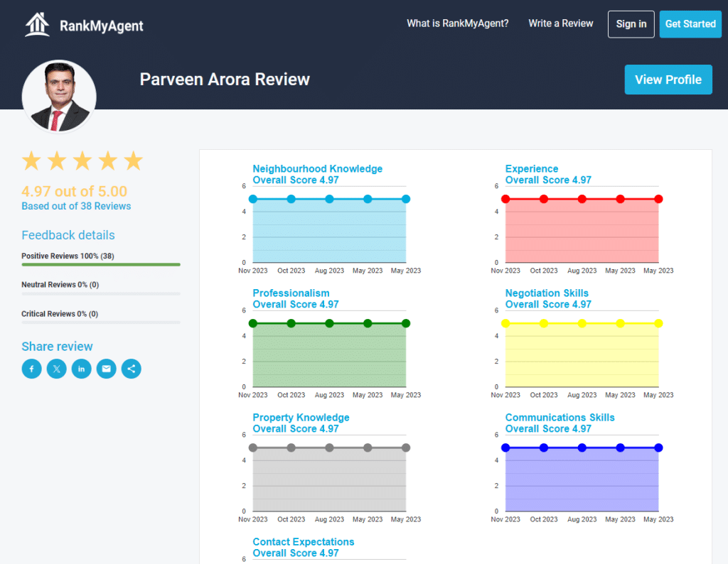
Task: Click Aug 2023 point on Neighbourhood Knowledge chart
Action: [x=329, y=199]
